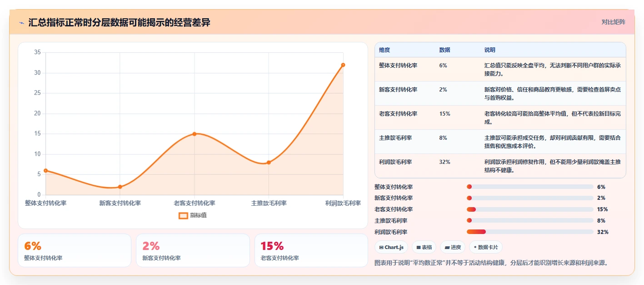Click the 整体支付转化率 x-axis label on chart

[45, 203]
